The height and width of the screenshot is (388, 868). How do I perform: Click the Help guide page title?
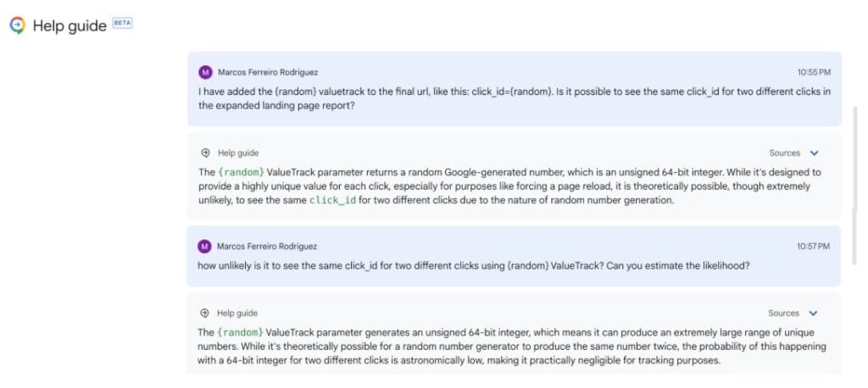tap(70, 25)
